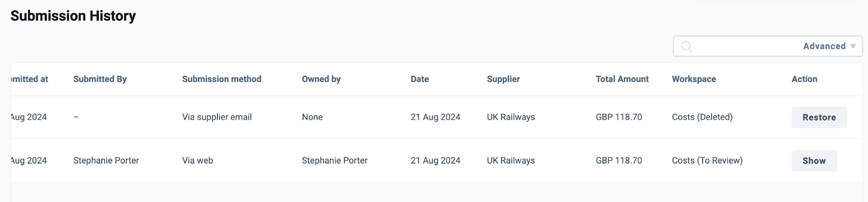Click the Advanced dropdown arrow triangle
Image resolution: width=868 pixels, height=202 pixels.
pyautogui.click(x=853, y=47)
